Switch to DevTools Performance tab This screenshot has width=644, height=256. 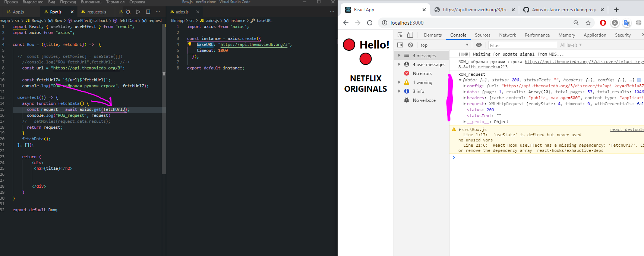click(537, 35)
